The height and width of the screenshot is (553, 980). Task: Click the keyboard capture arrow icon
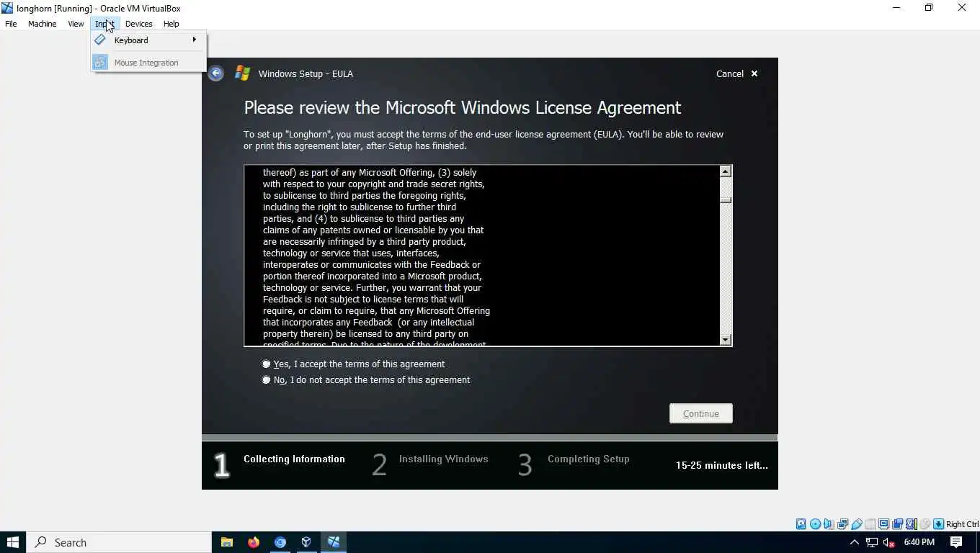[x=938, y=524]
